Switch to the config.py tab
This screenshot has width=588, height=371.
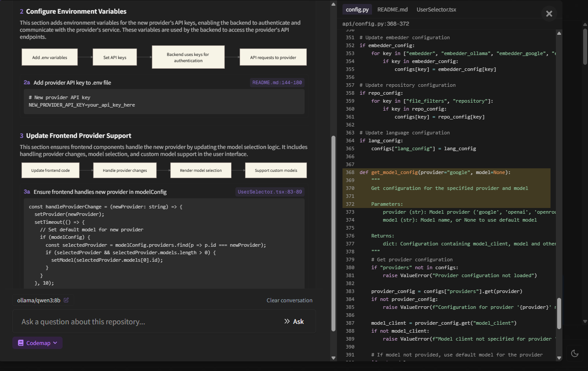click(x=357, y=9)
